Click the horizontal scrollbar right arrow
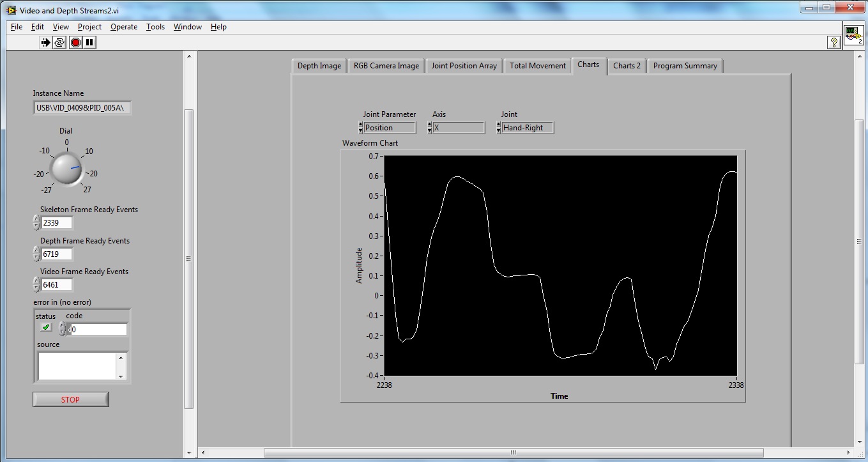The image size is (868, 462). (849, 453)
